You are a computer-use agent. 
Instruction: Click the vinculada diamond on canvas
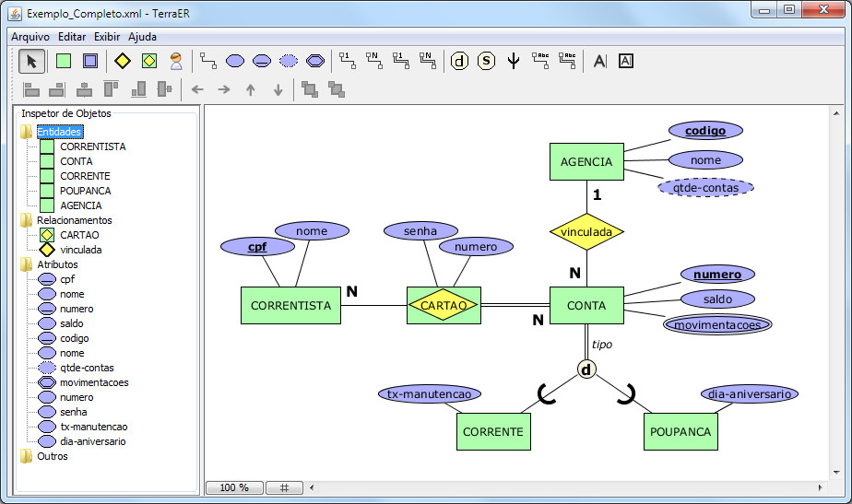586,232
